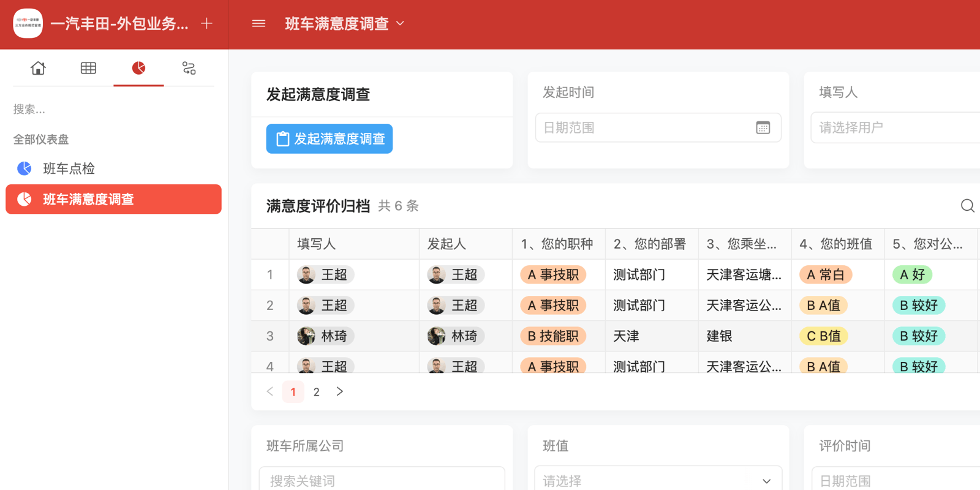The width and height of the screenshot is (980, 490).
Task: Click next page arrow in pagination
Action: pyautogui.click(x=340, y=392)
